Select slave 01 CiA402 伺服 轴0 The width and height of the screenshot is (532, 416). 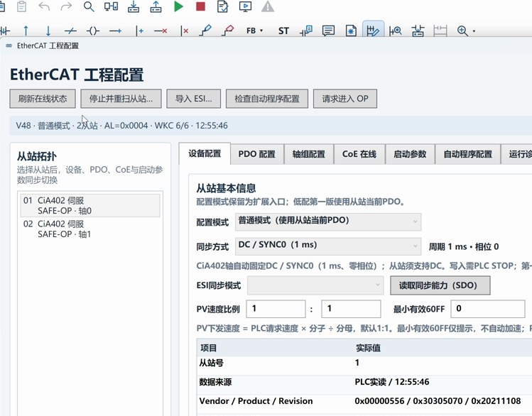(90, 205)
